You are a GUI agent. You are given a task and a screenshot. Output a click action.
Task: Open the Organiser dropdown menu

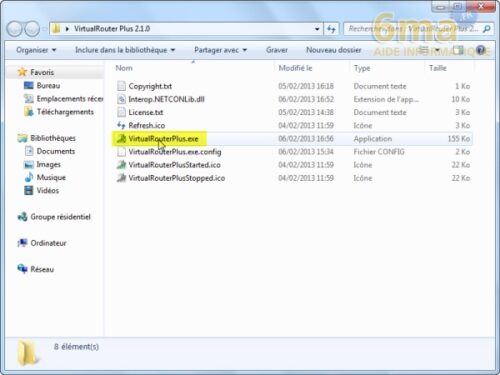(x=36, y=50)
